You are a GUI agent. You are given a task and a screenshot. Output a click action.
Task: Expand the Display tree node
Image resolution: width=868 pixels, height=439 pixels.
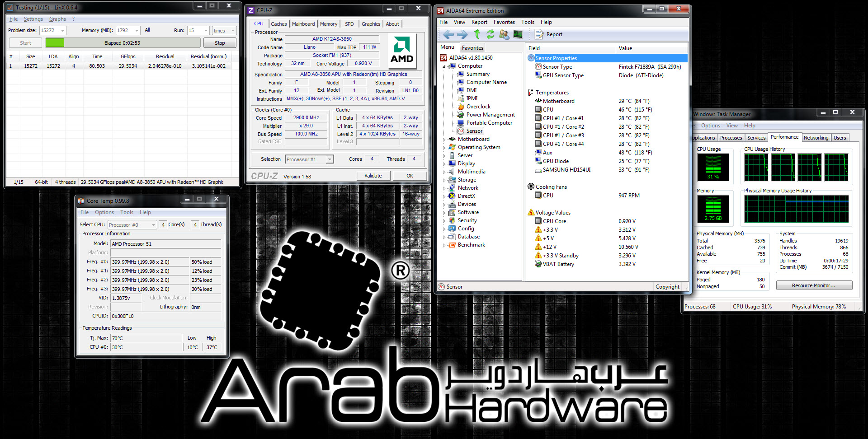coord(444,163)
